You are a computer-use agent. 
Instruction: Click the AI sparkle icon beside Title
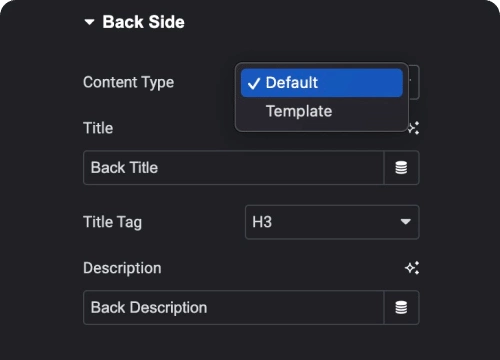click(414, 128)
